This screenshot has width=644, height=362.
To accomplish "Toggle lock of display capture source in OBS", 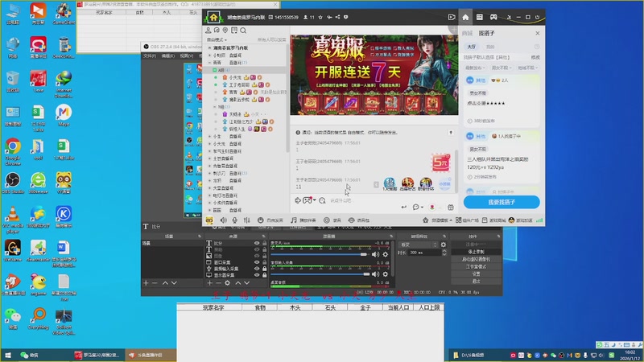I will pos(265,275).
